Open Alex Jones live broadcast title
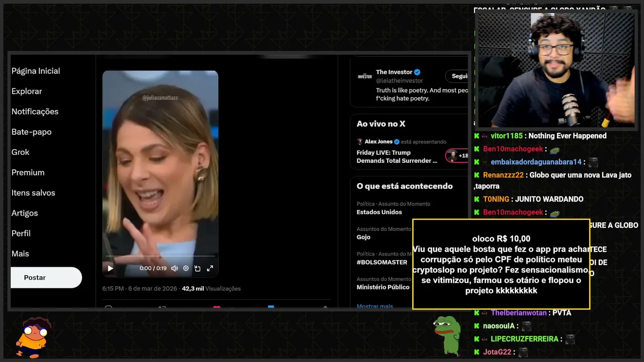Screen dimensions: 644x362 click(397, 156)
